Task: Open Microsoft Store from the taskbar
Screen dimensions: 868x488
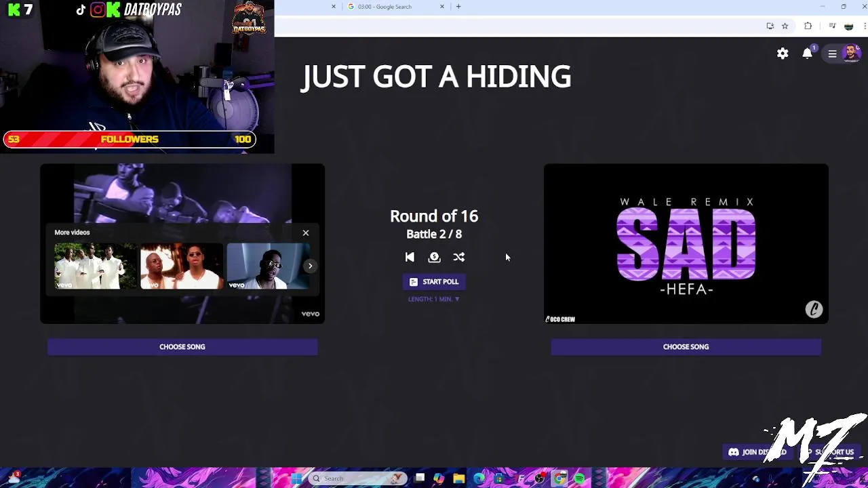Action: 499,479
